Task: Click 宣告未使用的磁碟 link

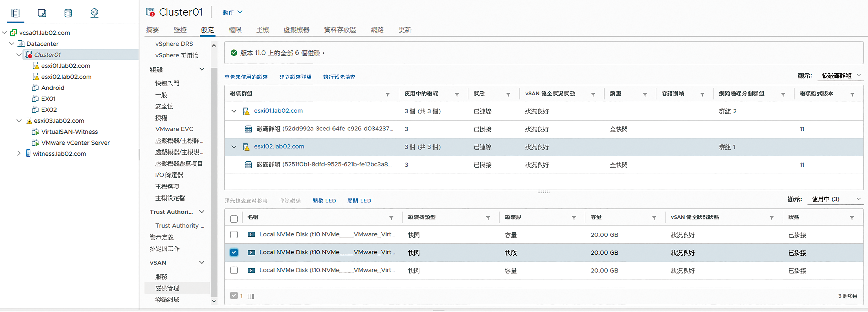Action: click(x=246, y=77)
